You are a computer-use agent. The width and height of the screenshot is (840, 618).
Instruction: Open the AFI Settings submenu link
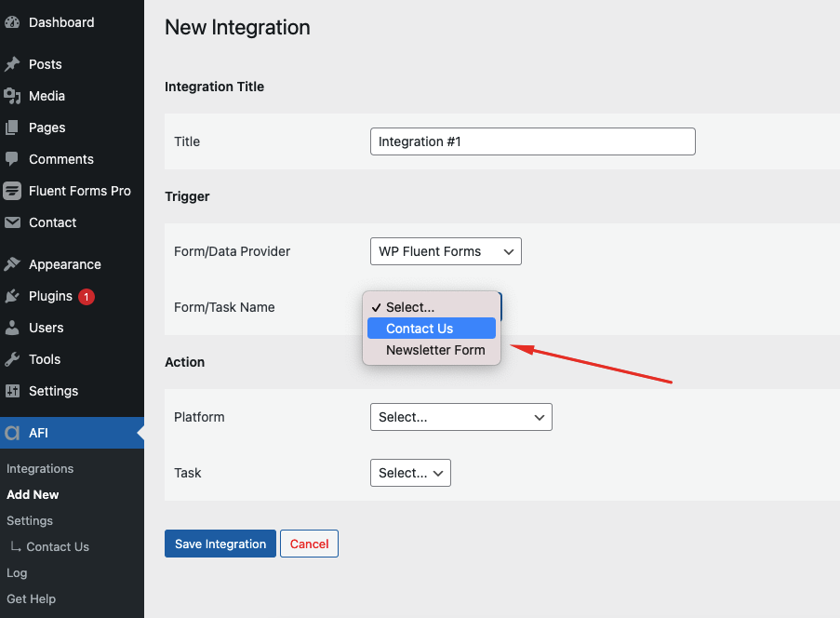[x=30, y=521]
